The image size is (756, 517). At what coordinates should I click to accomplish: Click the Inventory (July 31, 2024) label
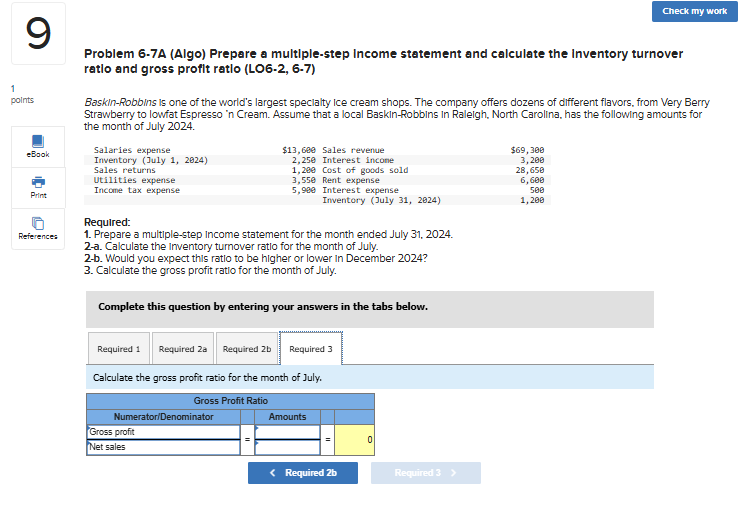coord(382,200)
